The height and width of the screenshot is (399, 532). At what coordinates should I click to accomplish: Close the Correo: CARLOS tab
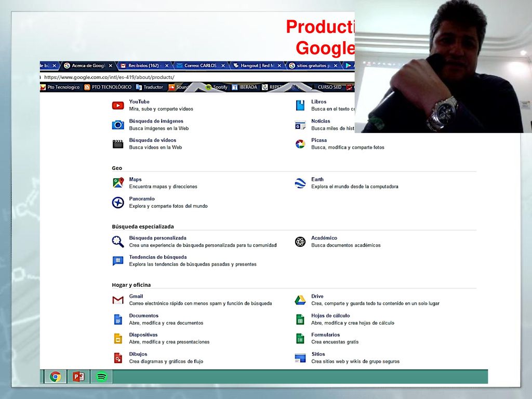[223, 66]
